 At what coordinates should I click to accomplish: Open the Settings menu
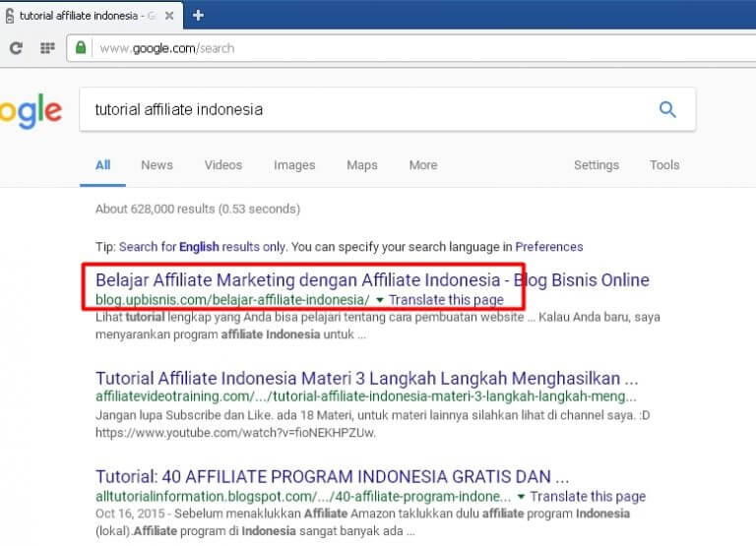coord(597,165)
